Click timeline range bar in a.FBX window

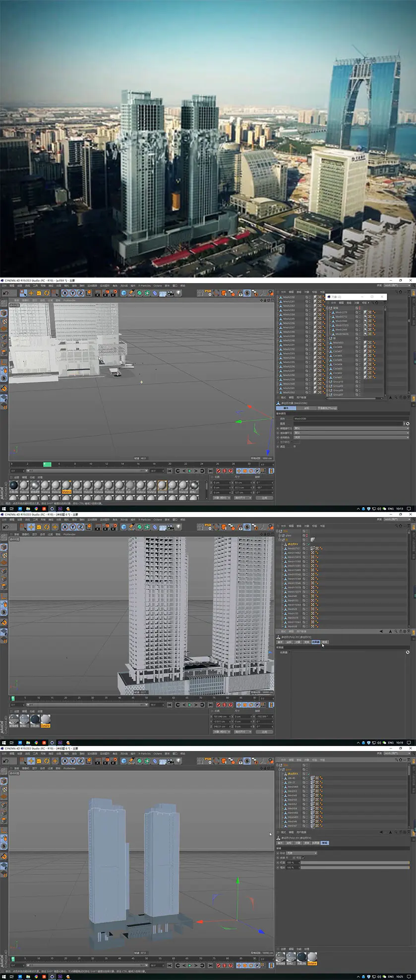tap(87, 471)
